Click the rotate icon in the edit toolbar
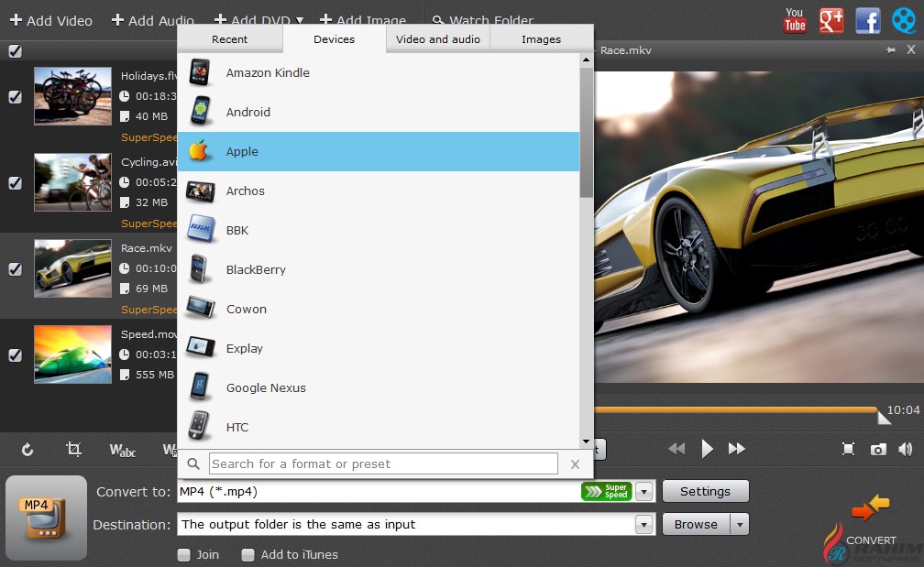Image resolution: width=924 pixels, height=567 pixels. (x=27, y=449)
